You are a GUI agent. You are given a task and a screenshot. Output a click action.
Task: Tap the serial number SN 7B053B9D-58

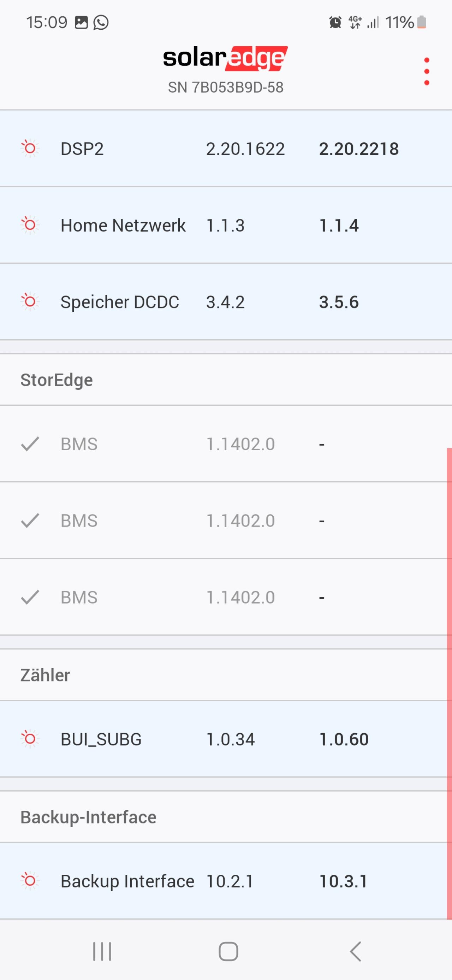(x=225, y=88)
